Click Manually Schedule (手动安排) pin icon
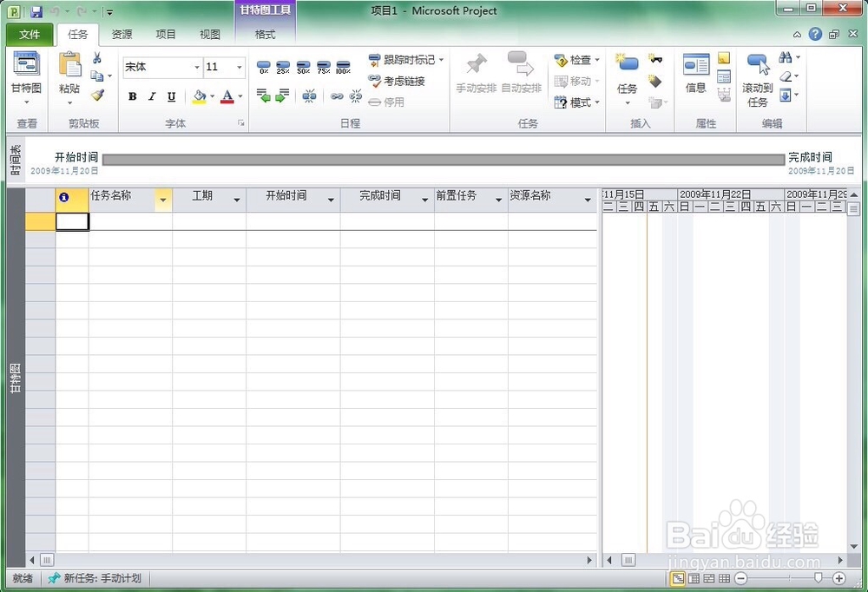This screenshot has width=868, height=592. point(476,65)
